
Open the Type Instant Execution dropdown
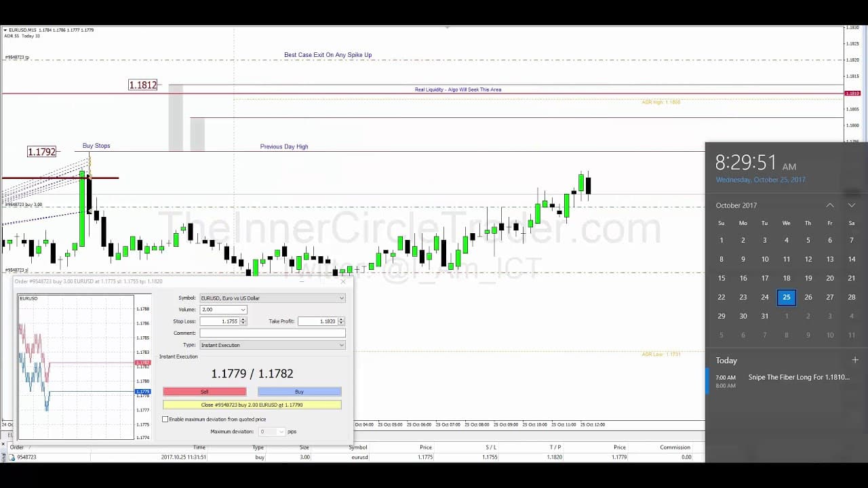[x=272, y=345]
